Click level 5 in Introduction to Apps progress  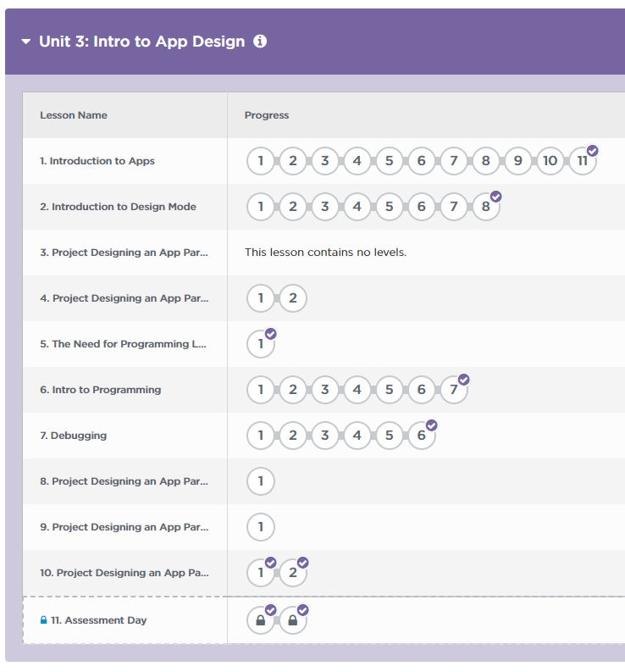[x=389, y=161]
